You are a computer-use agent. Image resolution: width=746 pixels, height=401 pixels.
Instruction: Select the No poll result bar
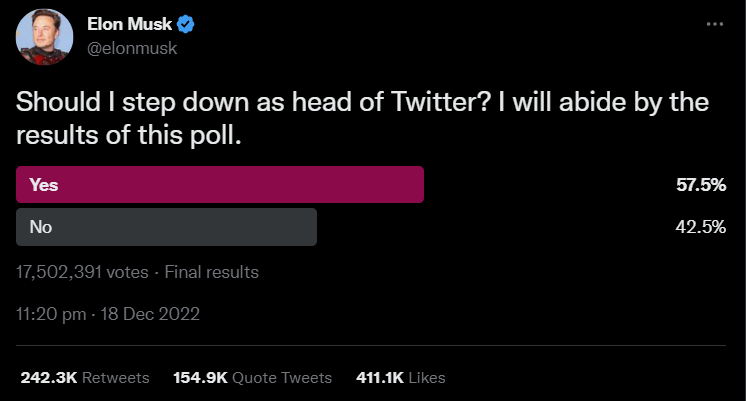tap(167, 227)
